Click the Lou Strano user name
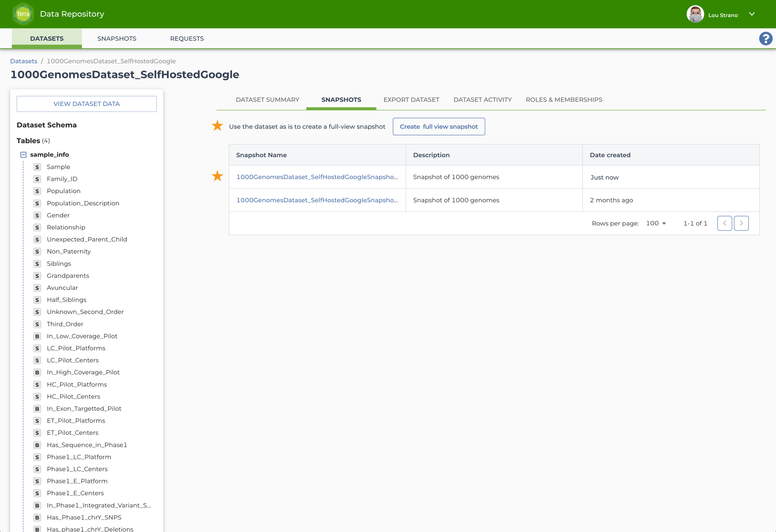Image resolution: width=776 pixels, height=532 pixels. (x=723, y=15)
